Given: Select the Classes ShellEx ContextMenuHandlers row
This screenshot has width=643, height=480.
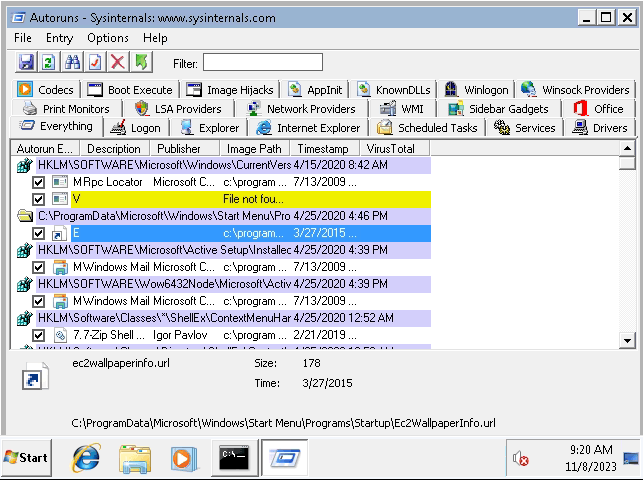Looking at the screenshot, I should [x=233, y=318].
